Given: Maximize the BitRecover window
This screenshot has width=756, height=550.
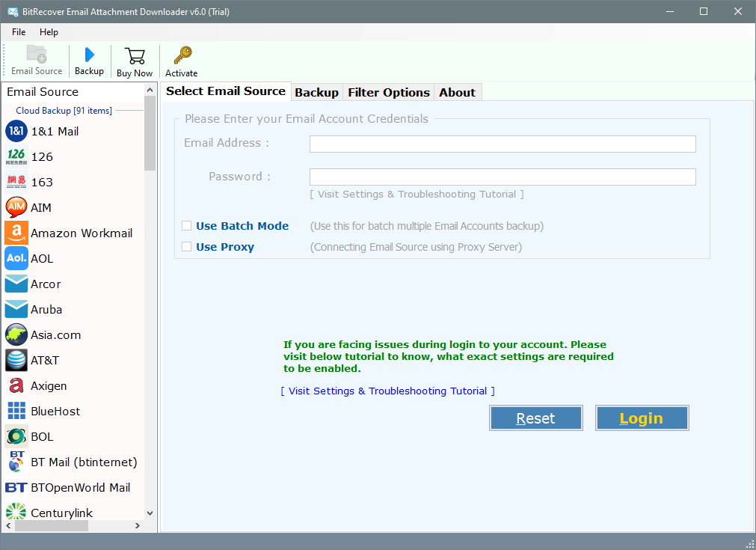Looking at the screenshot, I should click(x=704, y=11).
